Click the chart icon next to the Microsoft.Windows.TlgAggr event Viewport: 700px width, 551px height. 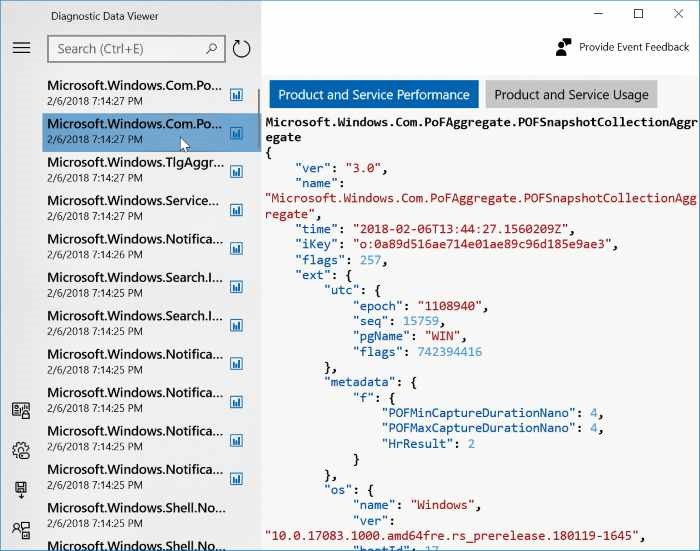(237, 170)
